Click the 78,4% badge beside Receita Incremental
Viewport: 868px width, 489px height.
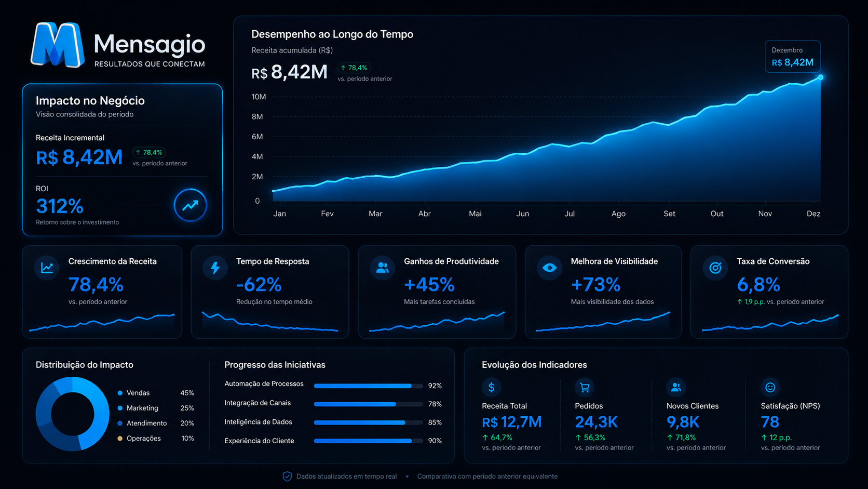point(149,152)
